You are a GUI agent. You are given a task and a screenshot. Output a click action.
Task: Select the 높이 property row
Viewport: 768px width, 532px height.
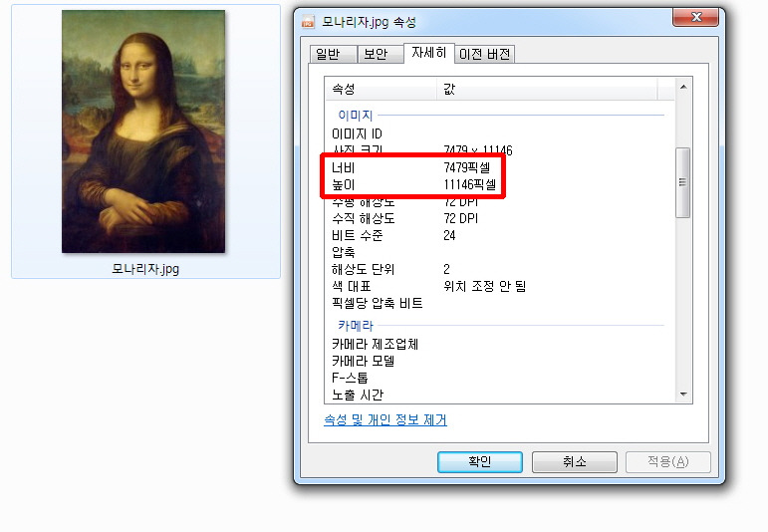(499, 184)
